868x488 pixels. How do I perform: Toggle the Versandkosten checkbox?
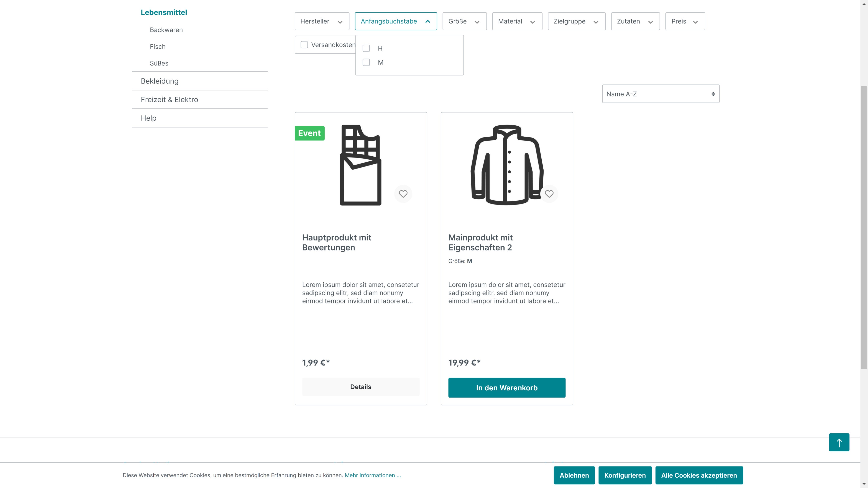(x=304, y=45)
